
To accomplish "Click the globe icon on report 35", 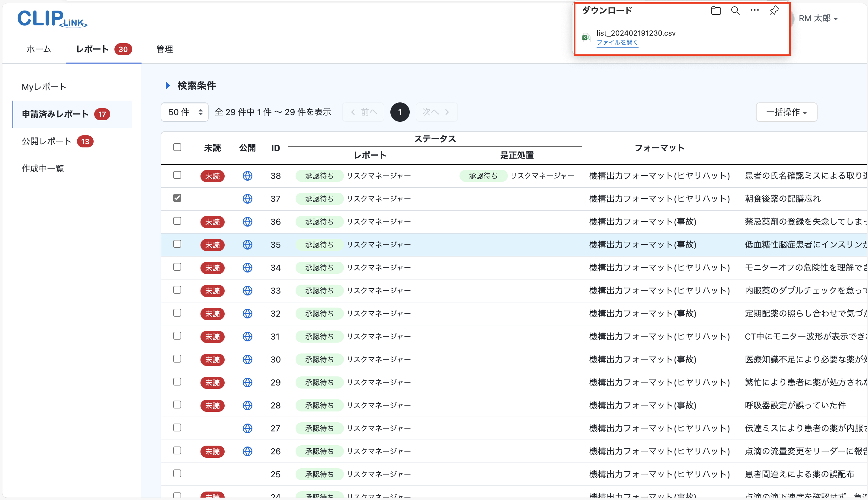I will pos(247,244).
